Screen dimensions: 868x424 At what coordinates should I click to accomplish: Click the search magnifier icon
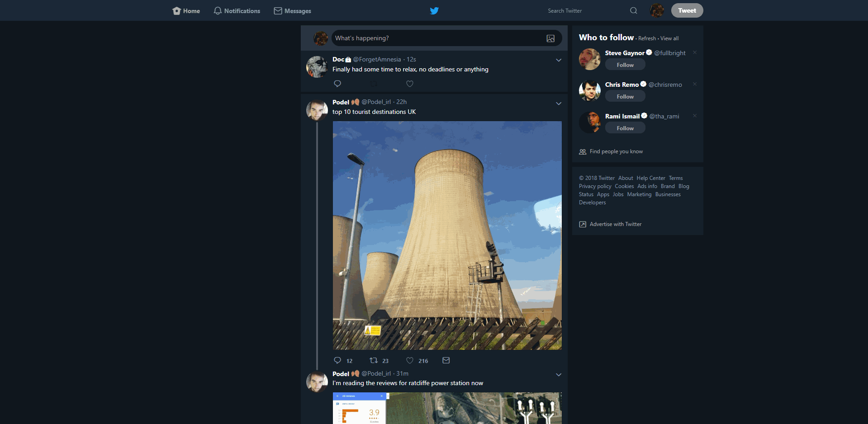(634, 11)
